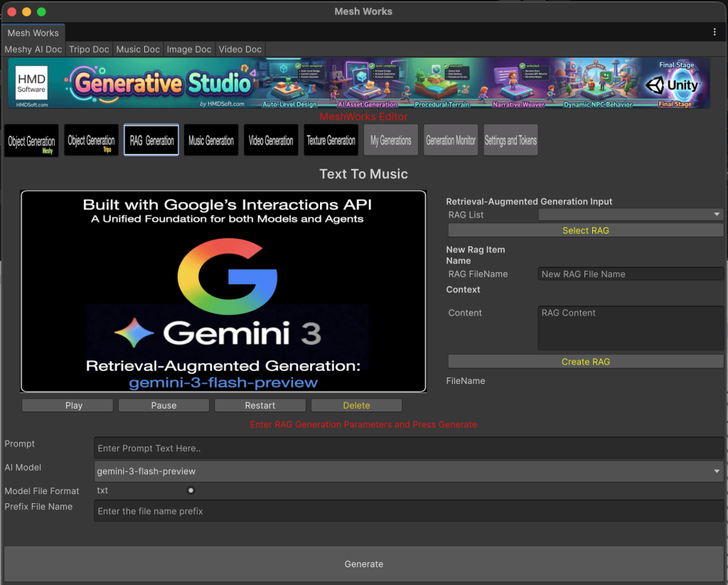Focus the Prompt text field
The height and width of the screenshot is (585, 728).
click(409, 448)
